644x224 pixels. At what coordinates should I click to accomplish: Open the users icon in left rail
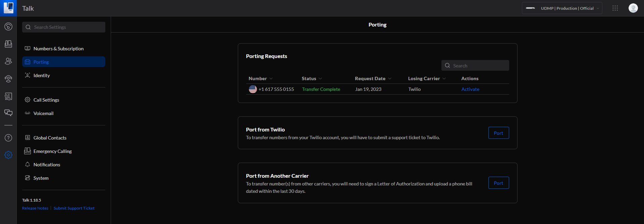click(x=8, y=61)
